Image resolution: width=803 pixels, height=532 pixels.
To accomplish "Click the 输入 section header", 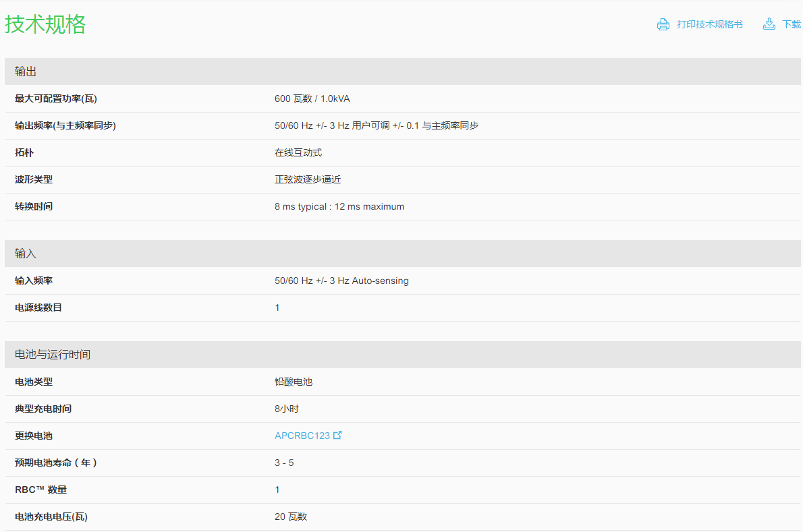I will pos(26,254).
